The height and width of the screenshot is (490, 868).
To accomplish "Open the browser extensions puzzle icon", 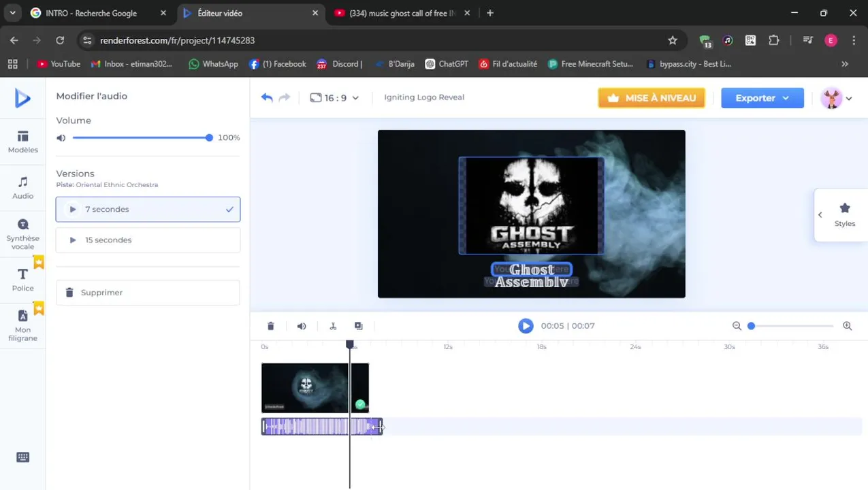I will point(774,40).
